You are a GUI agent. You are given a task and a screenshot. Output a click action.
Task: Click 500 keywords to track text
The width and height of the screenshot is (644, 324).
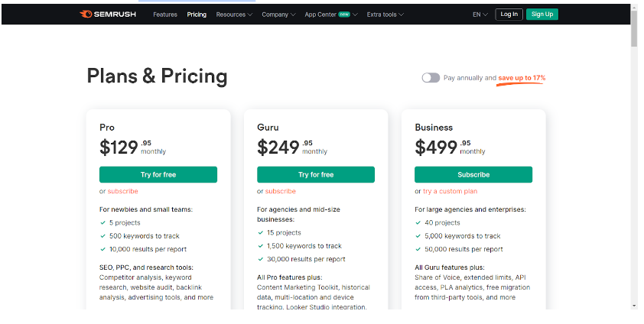tap(145, 236)
